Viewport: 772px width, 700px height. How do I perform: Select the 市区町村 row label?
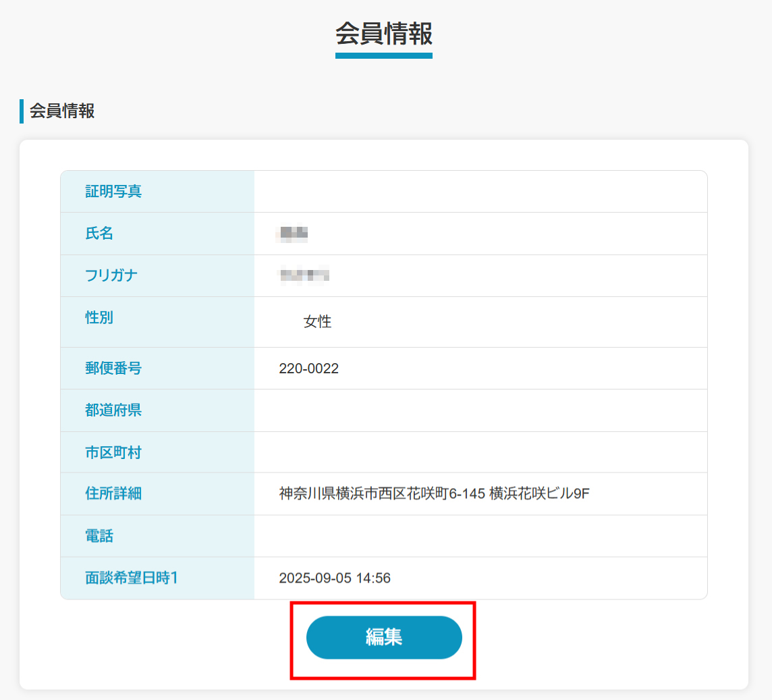tap(113, 452)
